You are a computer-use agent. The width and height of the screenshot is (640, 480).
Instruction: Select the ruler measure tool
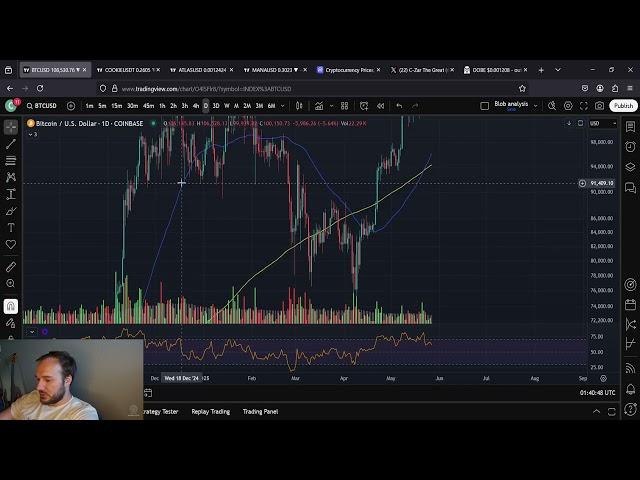pos(11,267)
